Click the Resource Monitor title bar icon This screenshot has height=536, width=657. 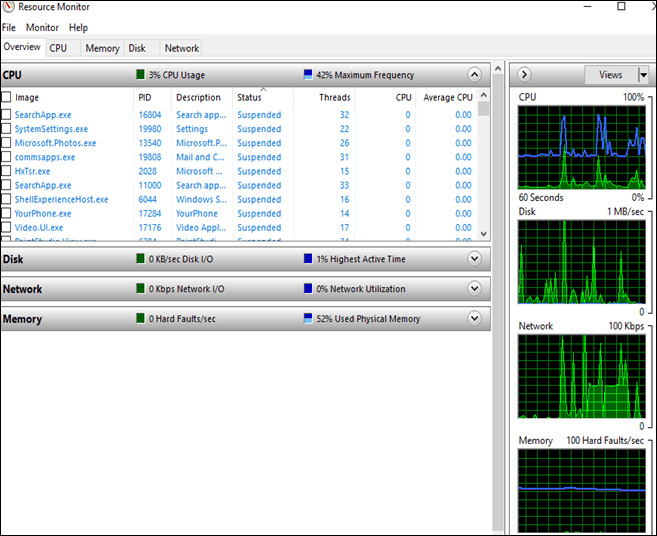[x=8, y=7]
